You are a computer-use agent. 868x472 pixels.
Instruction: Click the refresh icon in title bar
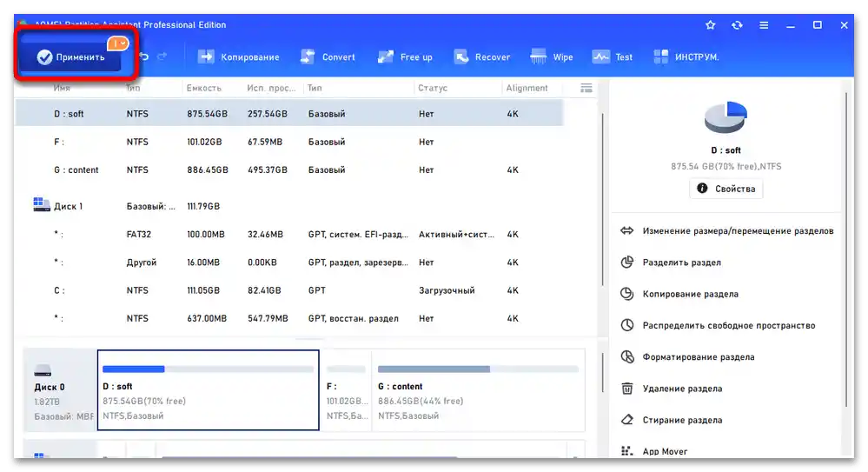click(x=737, y=25)
